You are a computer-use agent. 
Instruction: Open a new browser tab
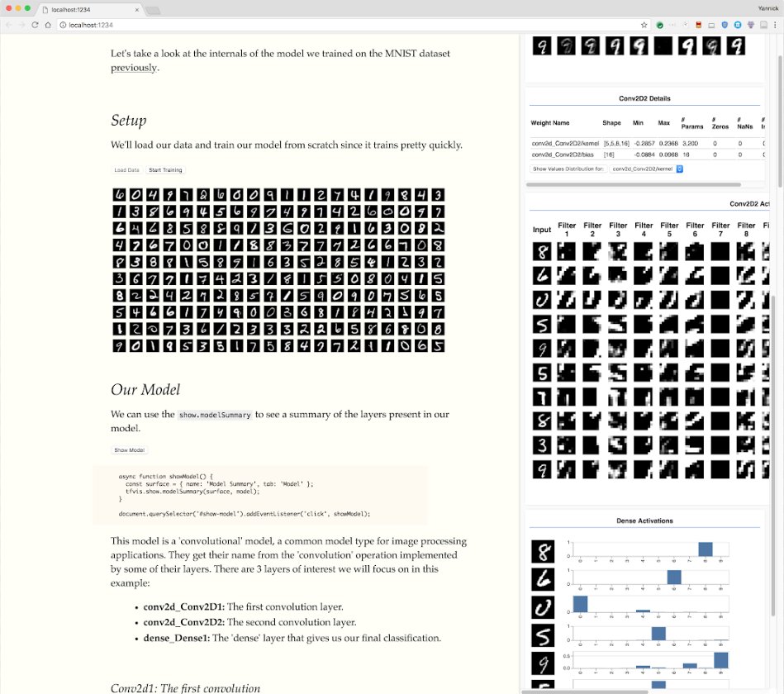pos(153,10)
